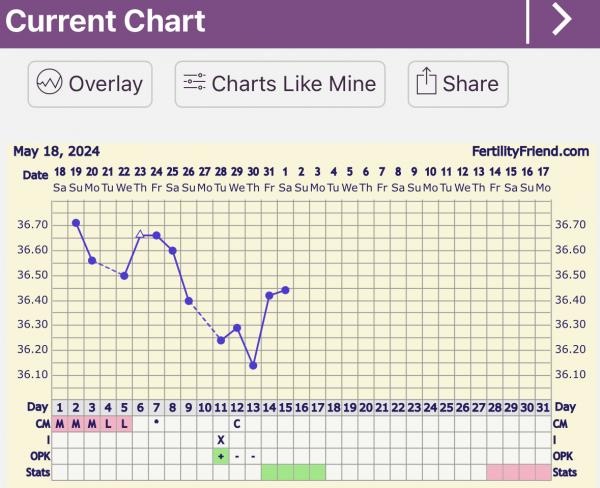Select the lowest temperature point on day 13
Image resolution: width=600 pixels, height=488 pixels.
[x=253, y=366]
